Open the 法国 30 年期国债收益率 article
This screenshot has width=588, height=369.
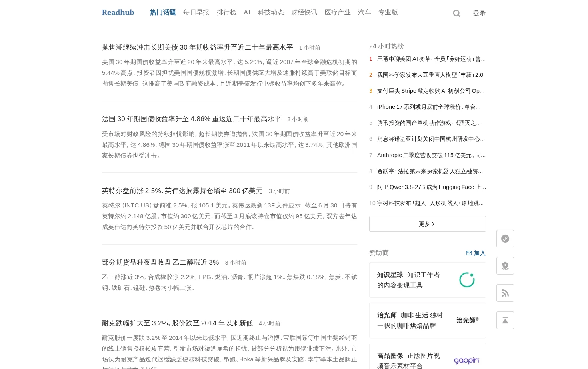pos(192,119)
